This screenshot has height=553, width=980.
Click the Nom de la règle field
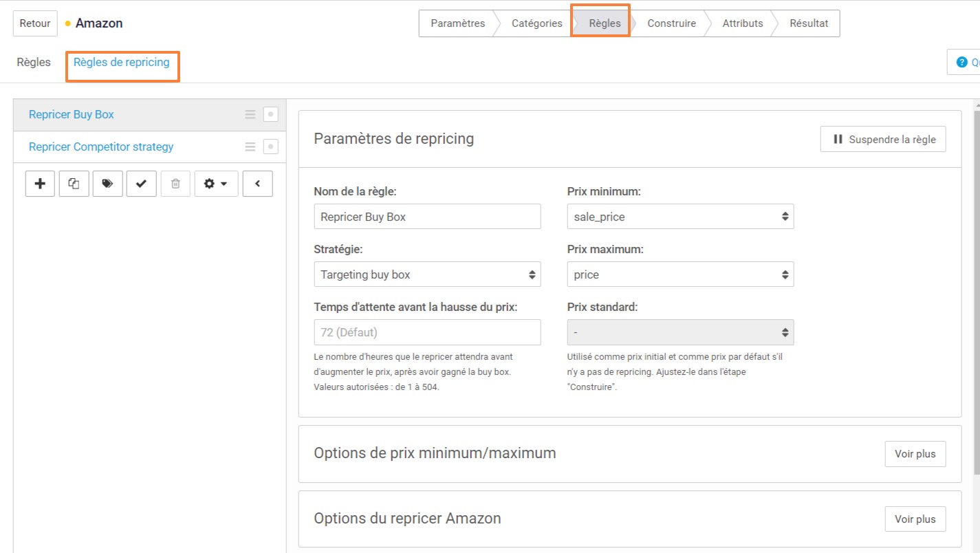pos(427,217)
